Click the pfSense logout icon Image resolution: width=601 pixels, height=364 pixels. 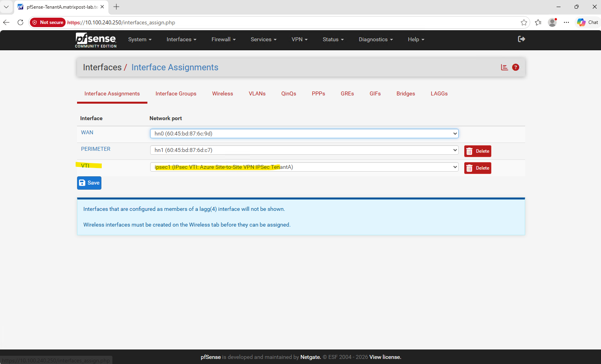click(x=522, y=39)
